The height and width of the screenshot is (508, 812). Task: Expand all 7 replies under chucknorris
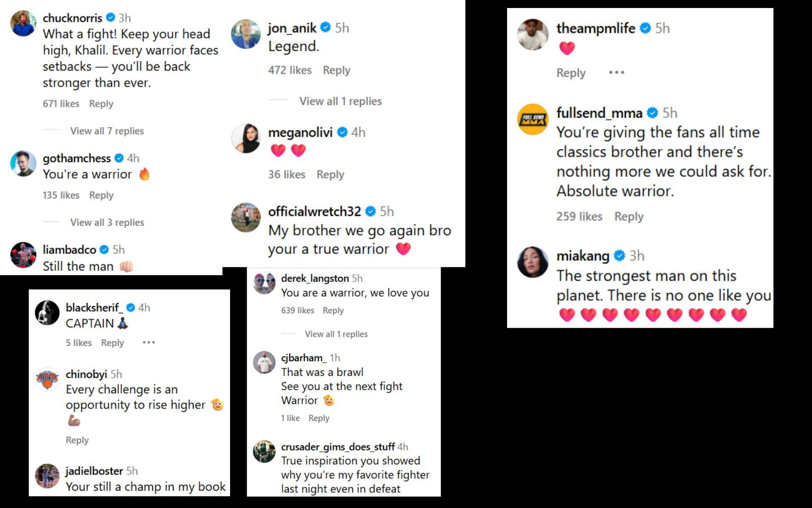point(107,131)
